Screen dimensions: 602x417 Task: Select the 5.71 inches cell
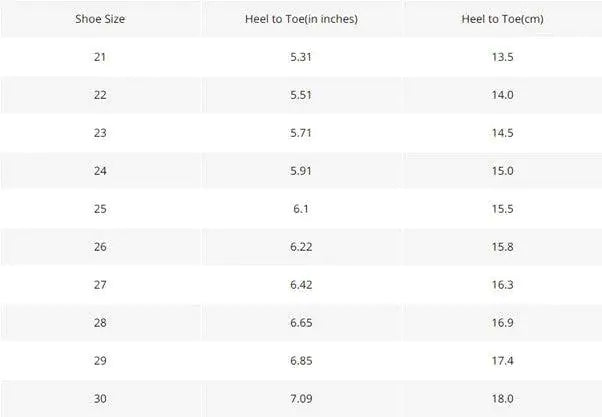pos(301,133)
